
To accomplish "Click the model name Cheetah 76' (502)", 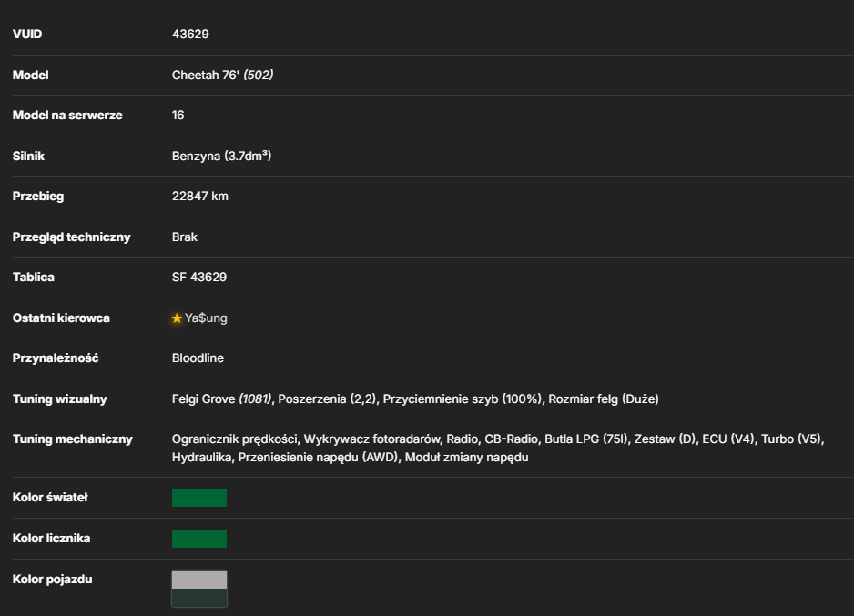I will (x=223, y=76).
